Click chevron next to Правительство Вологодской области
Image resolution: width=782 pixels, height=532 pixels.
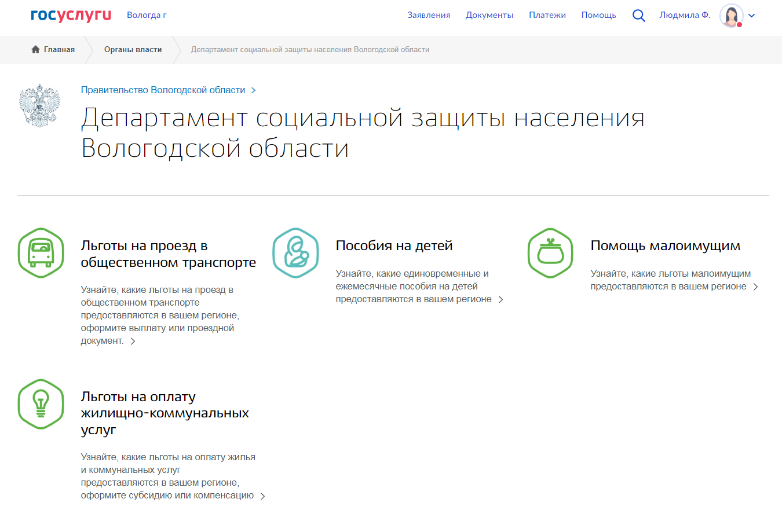click(x=253, y=90)
